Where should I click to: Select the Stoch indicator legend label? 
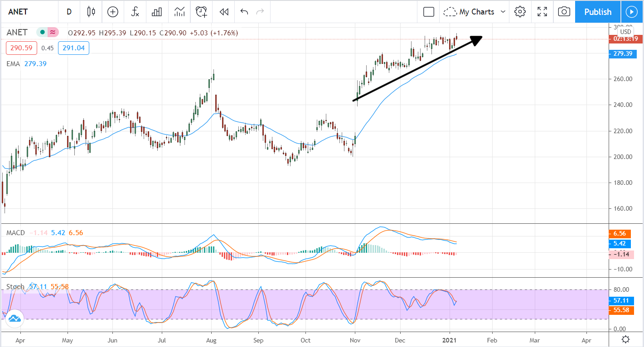[x=15, y=287]
